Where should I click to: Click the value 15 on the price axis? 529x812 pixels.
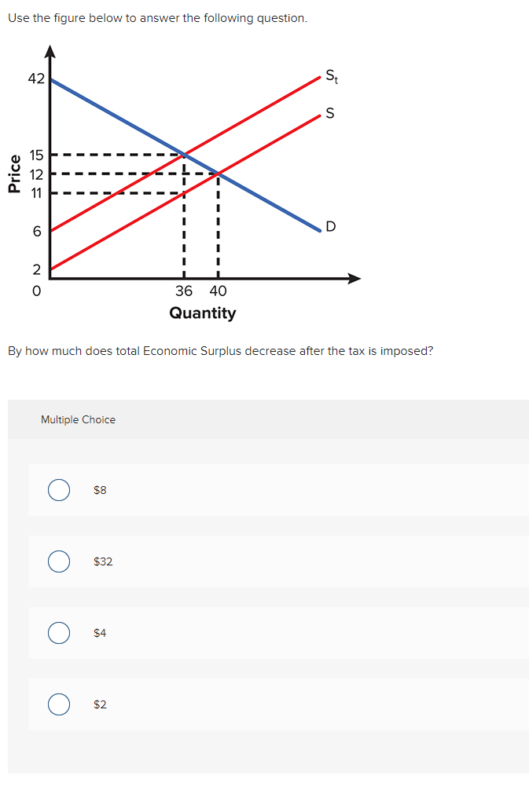[x=36, y=155]
